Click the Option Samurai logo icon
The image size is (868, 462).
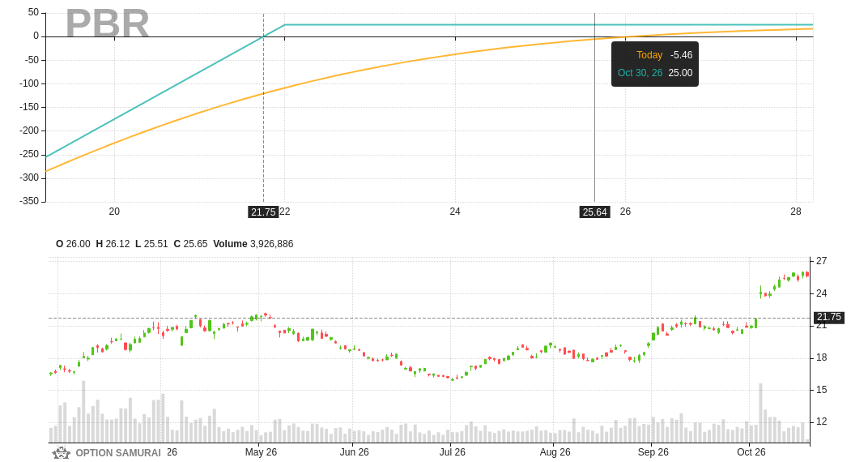coord(61,453)
